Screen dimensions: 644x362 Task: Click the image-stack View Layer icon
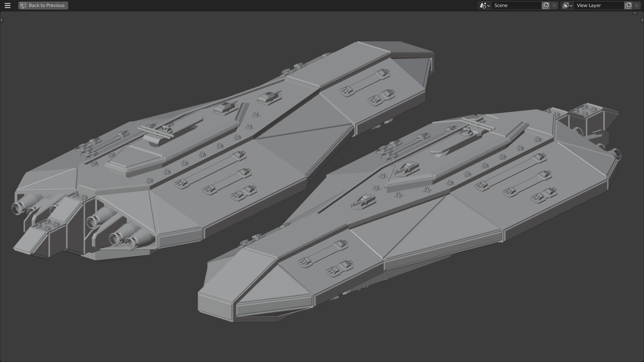[x=566, y=5]
